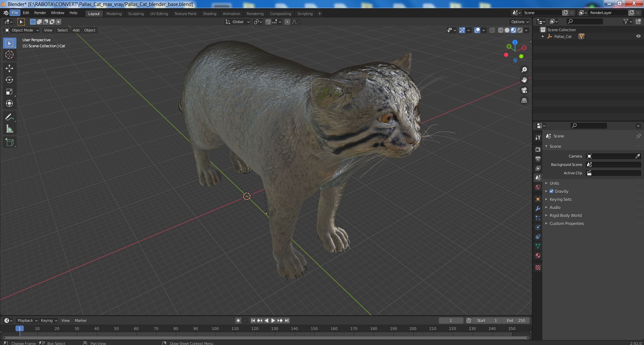Toggle viewport gizmos

click(x=462, y=30)
